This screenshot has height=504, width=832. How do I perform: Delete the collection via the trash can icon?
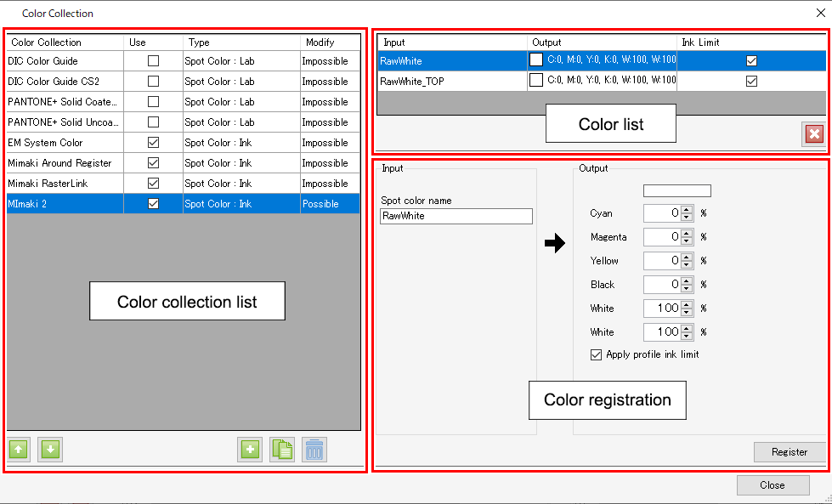click(315, 450)
